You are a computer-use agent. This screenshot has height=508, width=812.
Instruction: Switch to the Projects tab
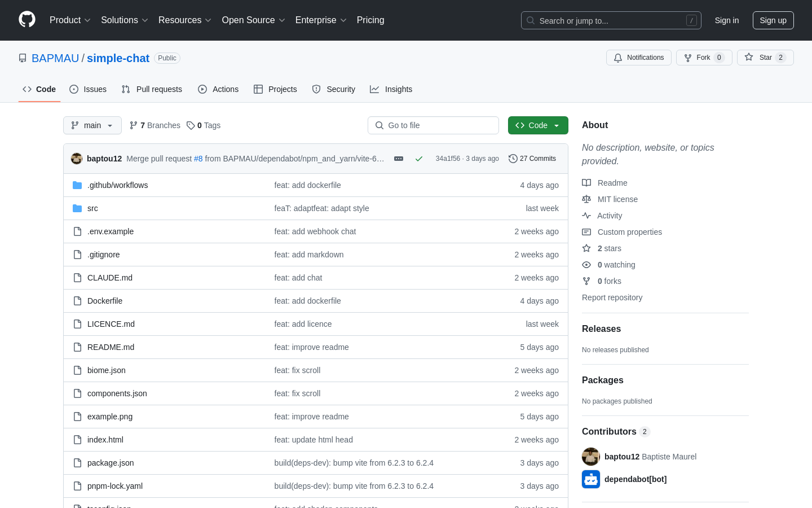click(275, 89)
